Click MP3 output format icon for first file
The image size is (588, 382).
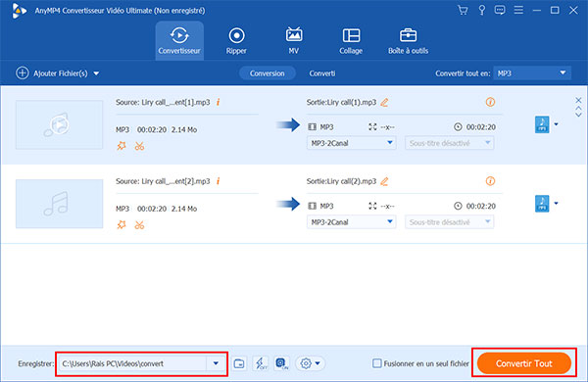(542, 124)
